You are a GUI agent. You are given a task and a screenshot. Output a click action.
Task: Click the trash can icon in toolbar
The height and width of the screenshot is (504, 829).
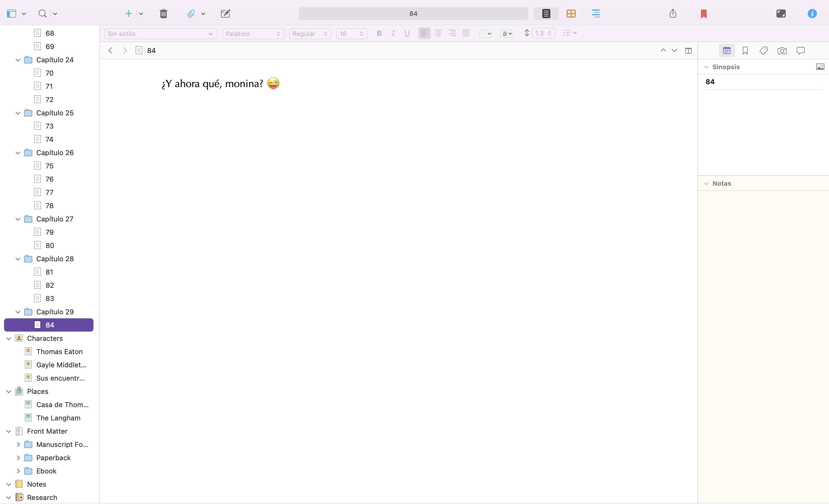(164, 14)
